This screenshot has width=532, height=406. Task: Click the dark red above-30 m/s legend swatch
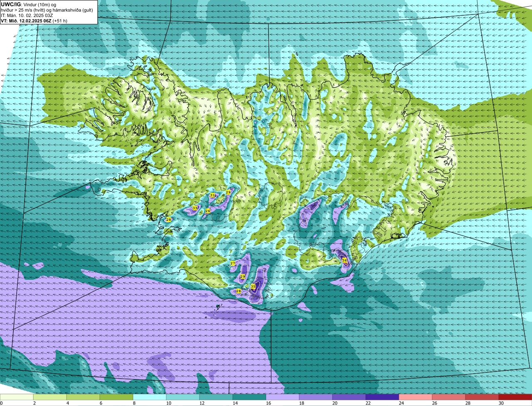515,397
